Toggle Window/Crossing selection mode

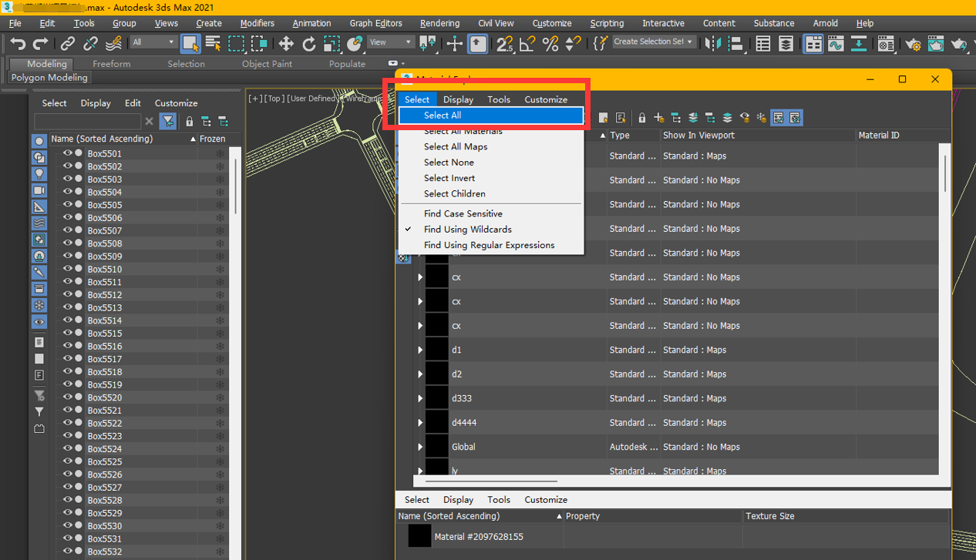point(259,43)
